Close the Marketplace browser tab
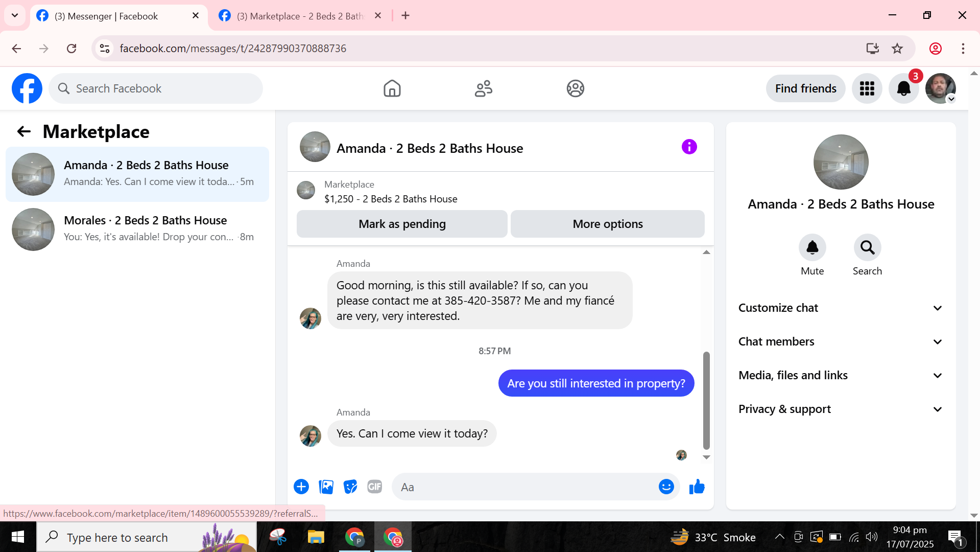The image size is (980, 552). 377,15
